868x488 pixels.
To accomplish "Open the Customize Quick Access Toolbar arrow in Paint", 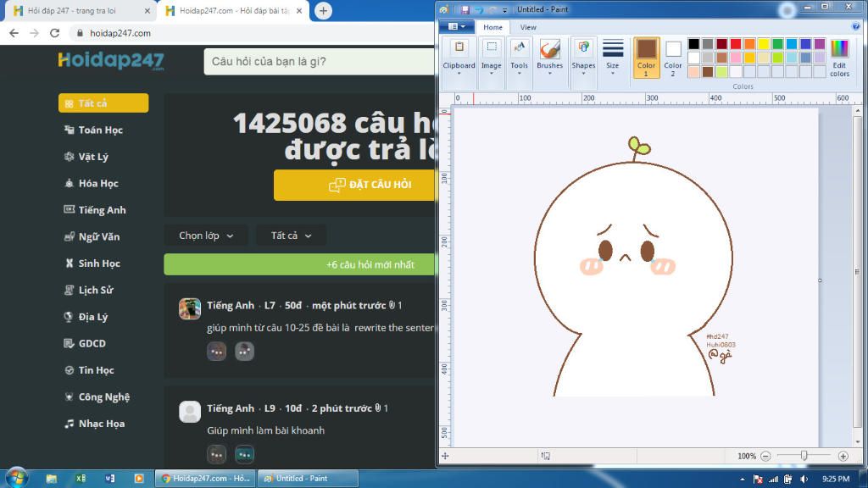I will (505, 10).
